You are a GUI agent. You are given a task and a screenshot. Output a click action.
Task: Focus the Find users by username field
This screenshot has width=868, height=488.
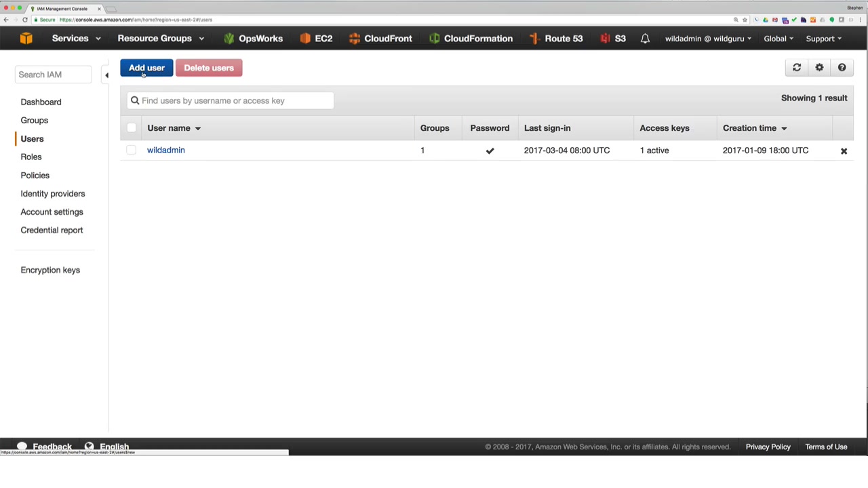pyautogui.click(x=231, y=101)
